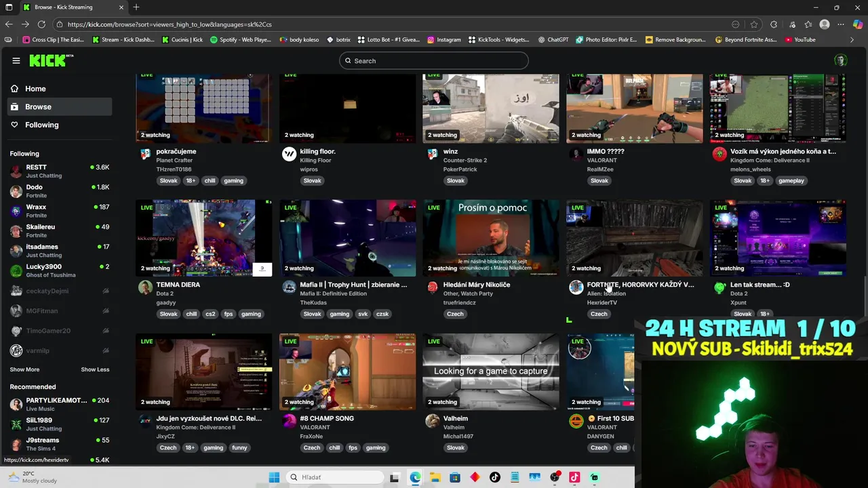
Task: Click the browser Back arrow
Action: 9,24
